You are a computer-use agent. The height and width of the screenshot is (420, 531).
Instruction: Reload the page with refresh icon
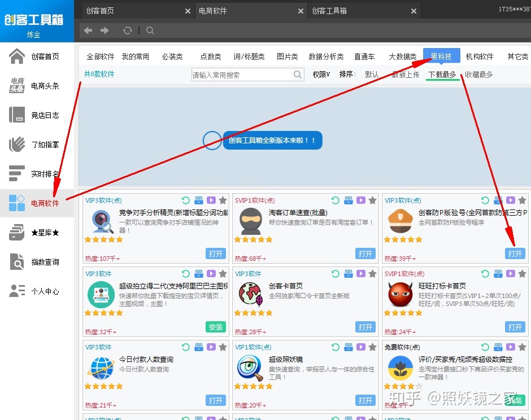(128, 31)
